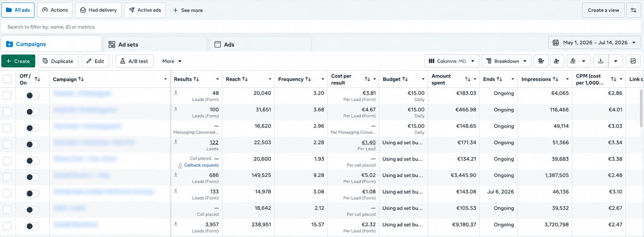Image resolution: width=644 pixels, height=237 pixels.
Task: Sort by Cost per result arrows
Action: [x=367, y=79]
